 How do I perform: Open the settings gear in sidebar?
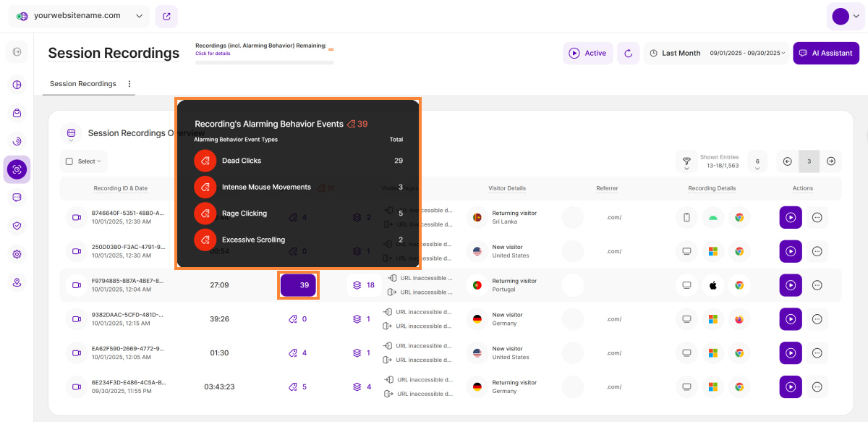pyautogui.click(x=17, y=254)
